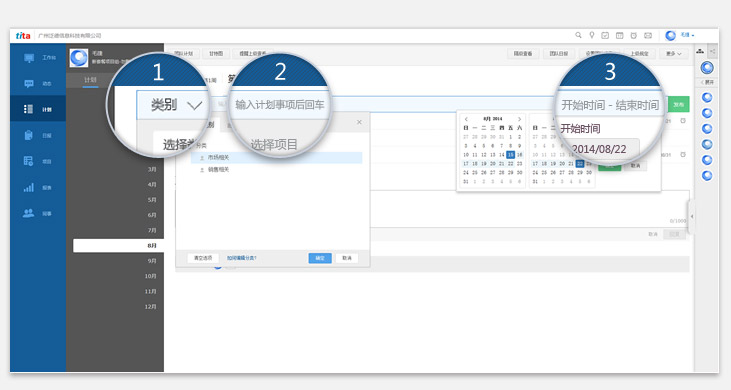Choose 9月 in the month list

pos(152,261)
